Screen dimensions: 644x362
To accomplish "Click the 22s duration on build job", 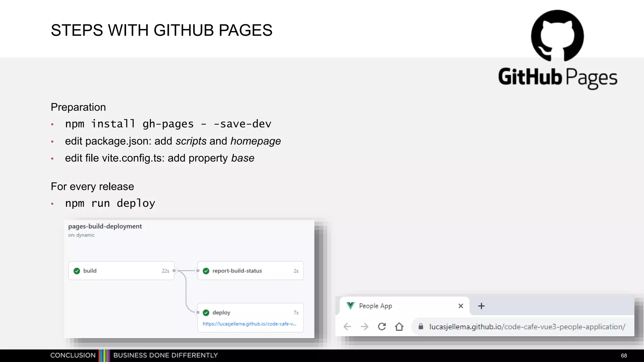I will 165,271.
